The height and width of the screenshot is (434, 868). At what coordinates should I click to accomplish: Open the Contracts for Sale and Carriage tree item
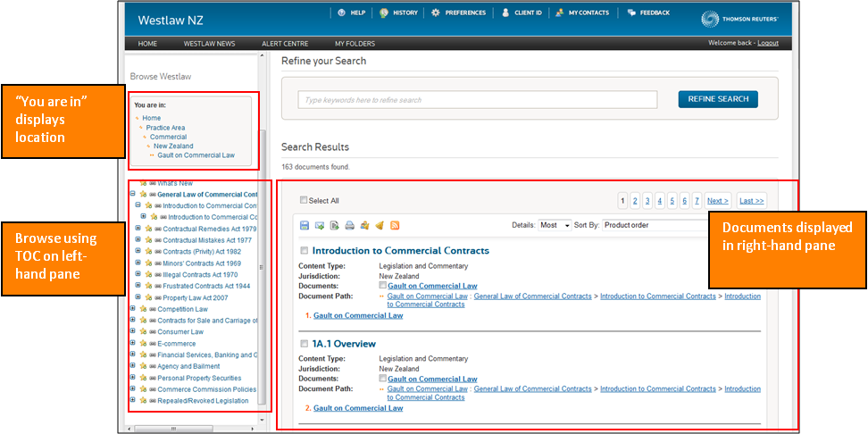pos(207,321)
